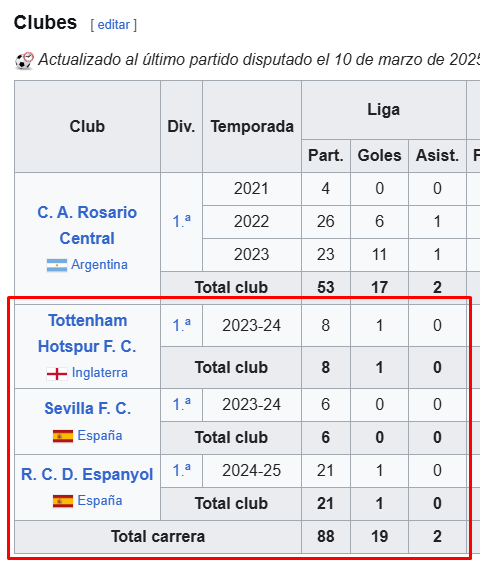
Task: Click the Spain flag under Sevilla F. C.
Action: point(63,436)
